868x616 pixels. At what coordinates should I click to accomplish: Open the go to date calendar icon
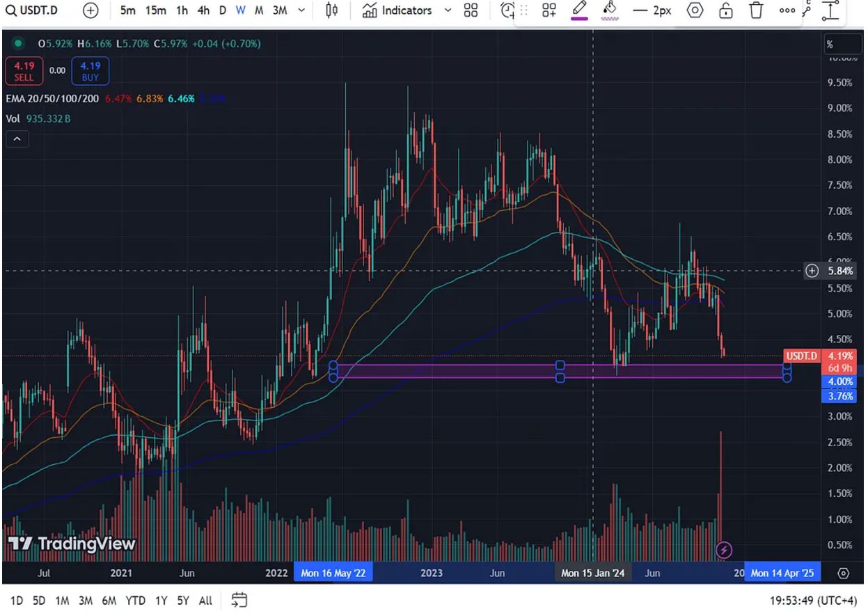click(239, 600)
